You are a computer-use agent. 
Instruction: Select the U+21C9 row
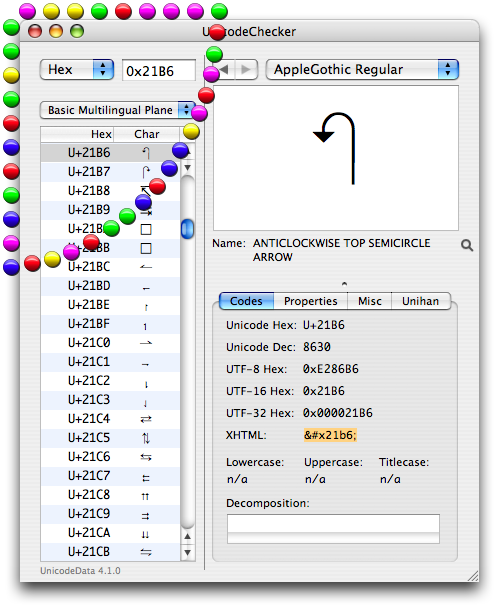click(110, 514)
